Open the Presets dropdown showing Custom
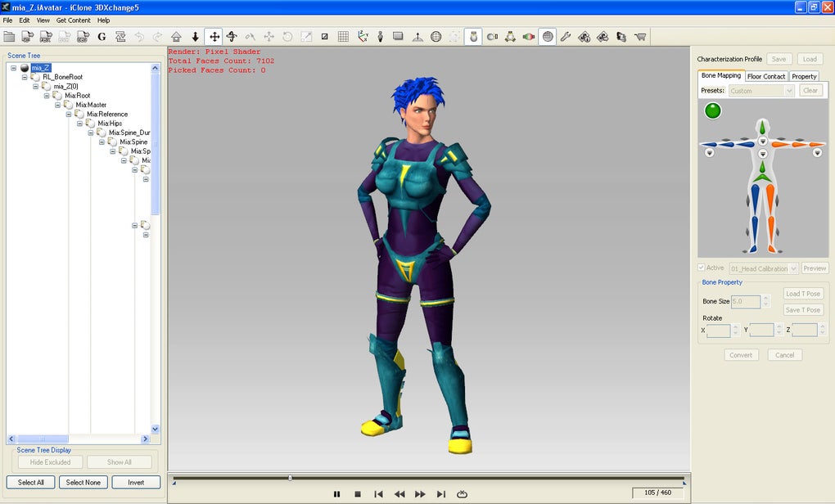 pos(761,91)
